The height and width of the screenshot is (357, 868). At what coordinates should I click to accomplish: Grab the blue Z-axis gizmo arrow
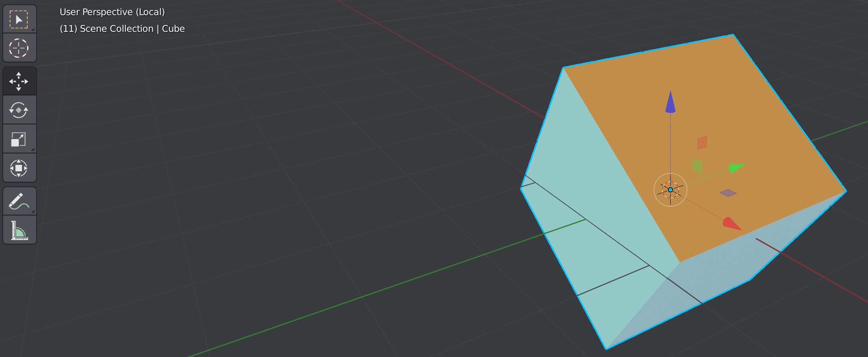[x=670, y=102]
